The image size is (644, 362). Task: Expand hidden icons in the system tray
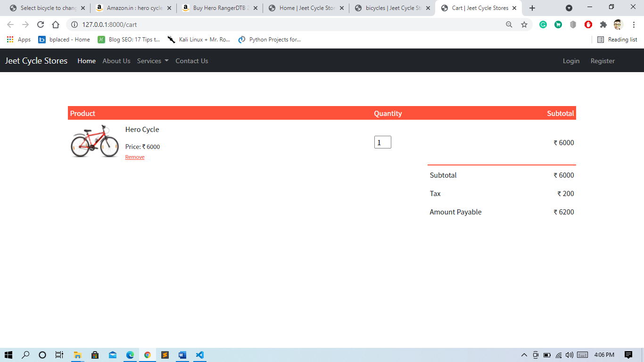click(524, 355)
